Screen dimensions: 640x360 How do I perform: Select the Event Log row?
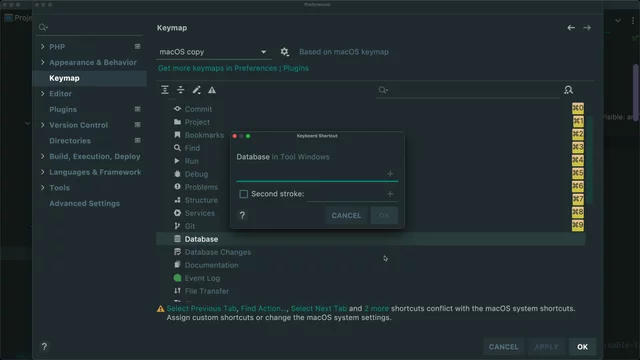click(x=371, y=278)
